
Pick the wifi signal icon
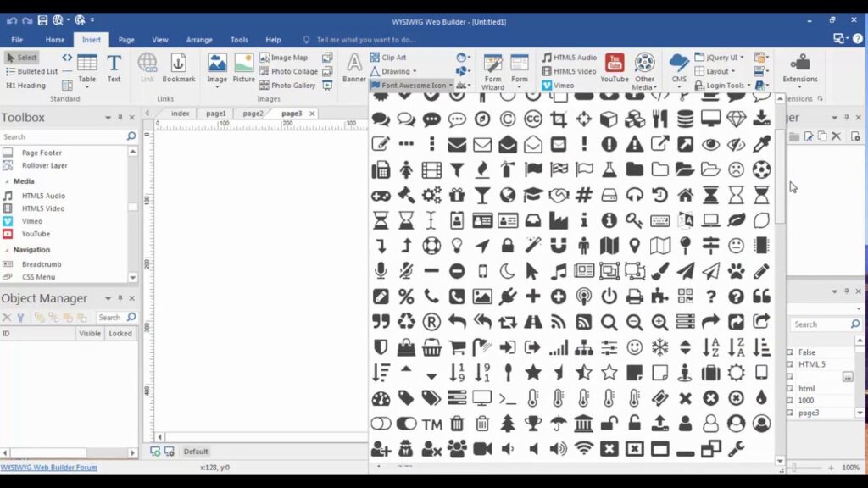click(x=583, y=449)
